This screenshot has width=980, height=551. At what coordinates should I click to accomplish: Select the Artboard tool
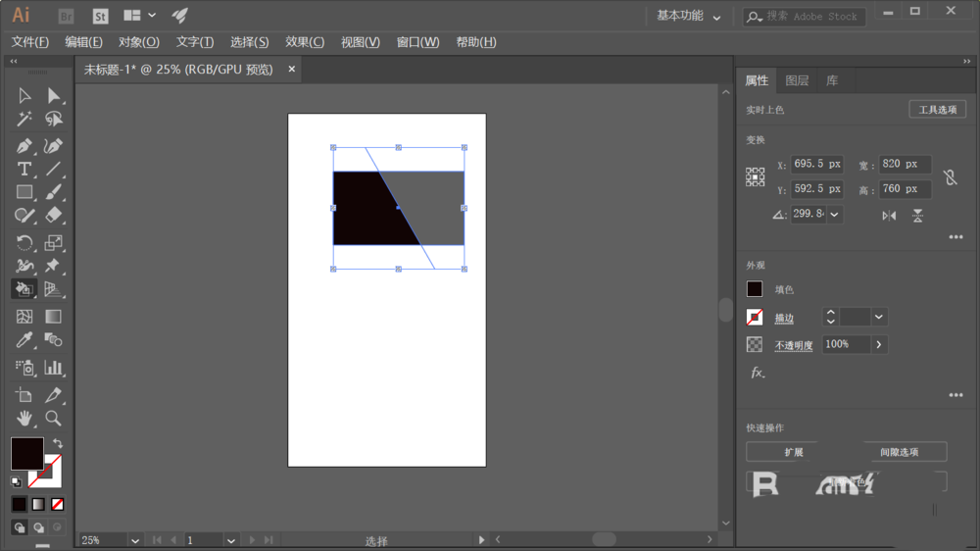[x=24, y=395]
